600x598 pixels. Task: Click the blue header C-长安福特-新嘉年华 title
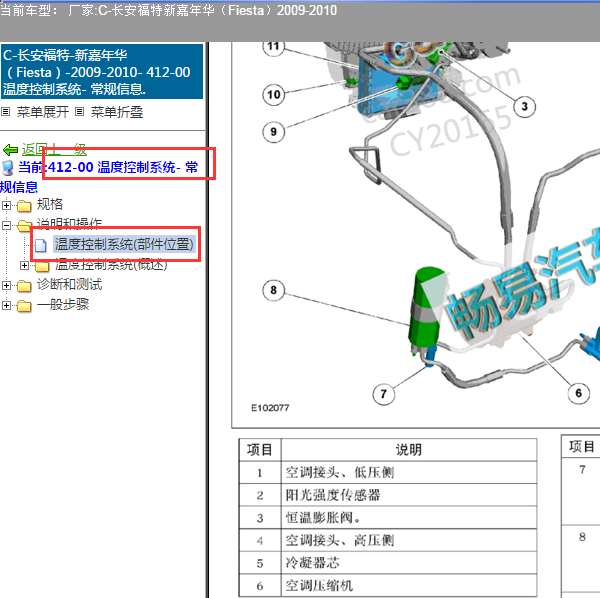[x=102, y=72]
